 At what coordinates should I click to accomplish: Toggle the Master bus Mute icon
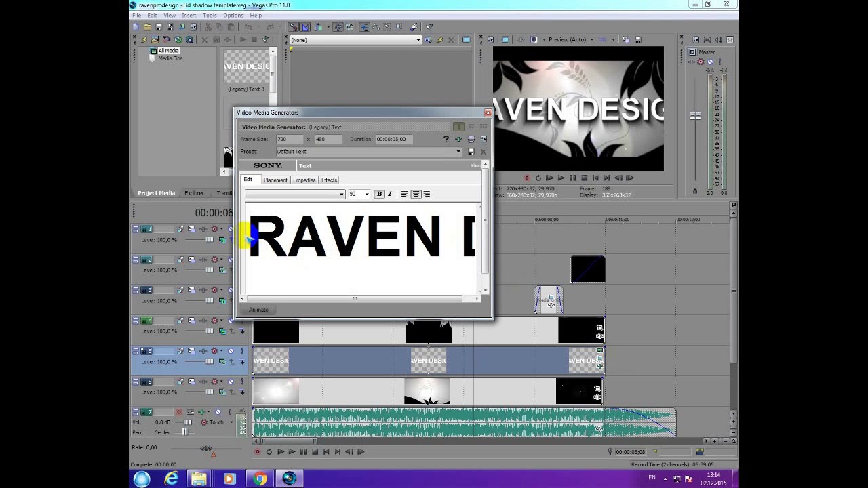(x=710, y=62)
